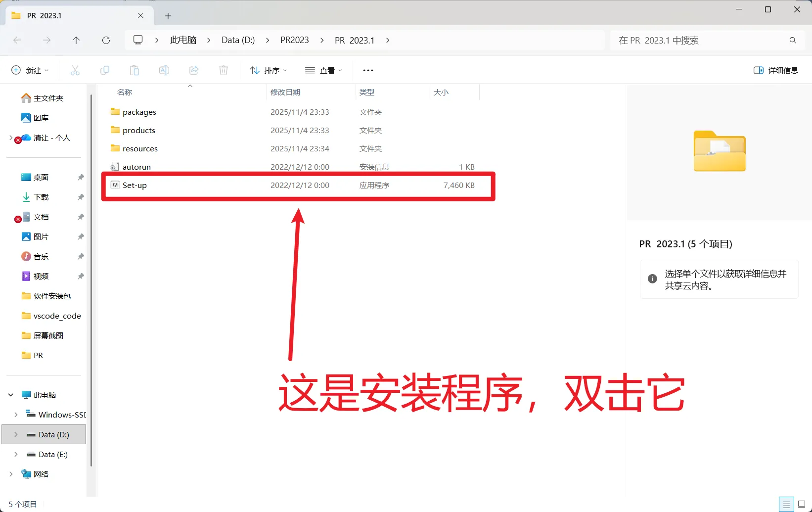Click the Paste clipboard icon
This screenshot has height=512, width=812.
click(x=135, y=70)
